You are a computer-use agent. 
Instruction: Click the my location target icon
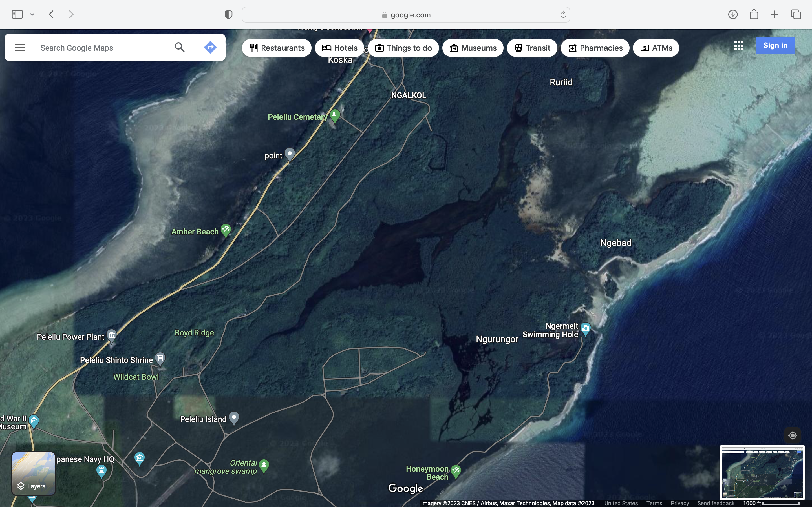tap(793, 435)
